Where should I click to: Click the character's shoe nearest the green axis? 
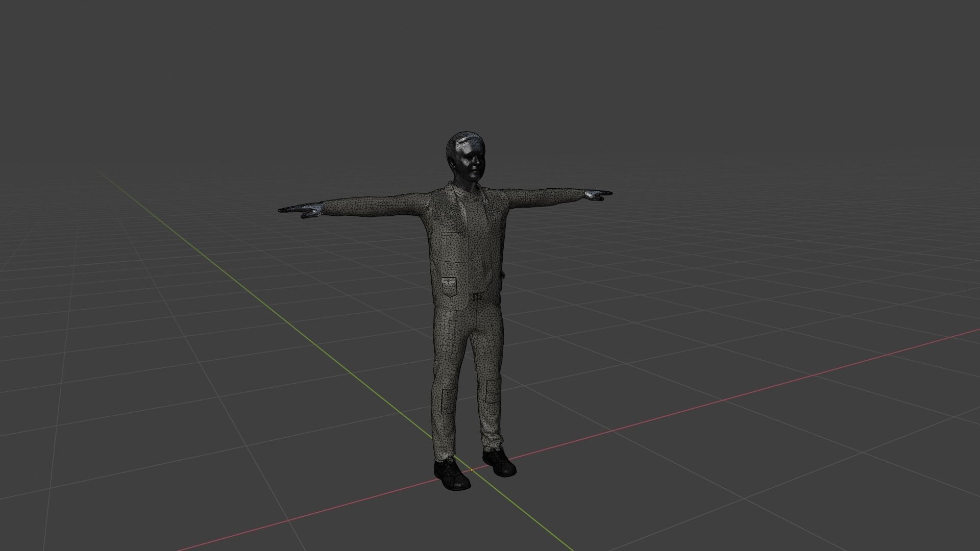(451, 474)
